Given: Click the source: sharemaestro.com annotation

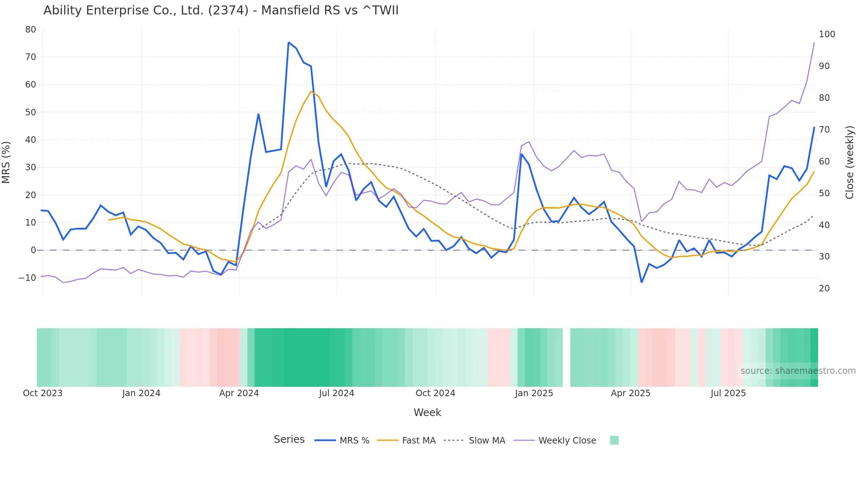Looking at the screenshot, I should point(798,371).
